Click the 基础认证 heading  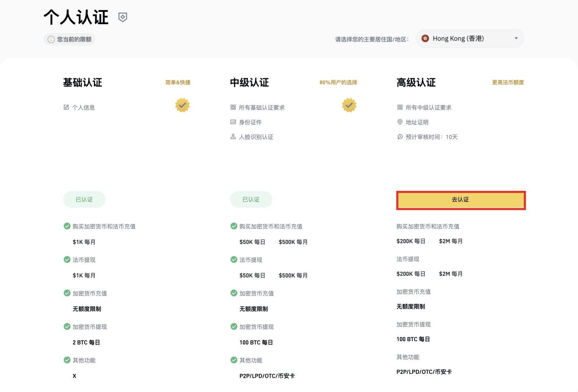pos(82,82)
